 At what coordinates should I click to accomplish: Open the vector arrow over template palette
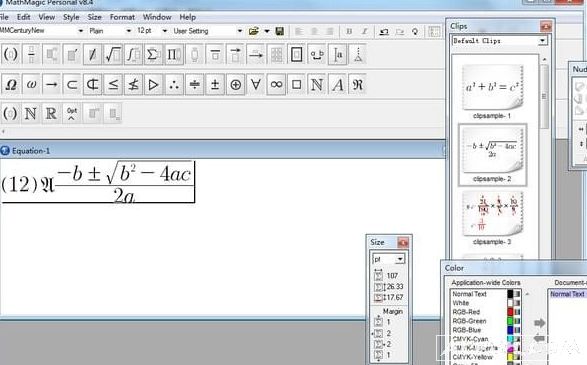click(235, 55)
